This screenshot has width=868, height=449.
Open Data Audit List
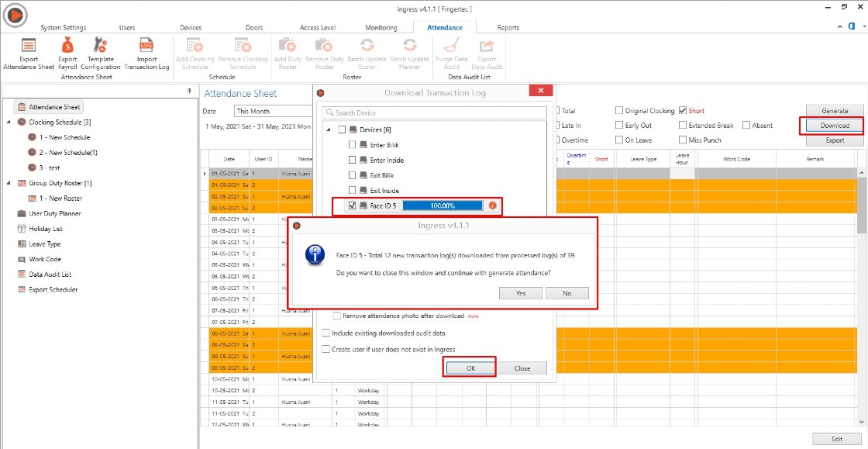pos(44,274)
